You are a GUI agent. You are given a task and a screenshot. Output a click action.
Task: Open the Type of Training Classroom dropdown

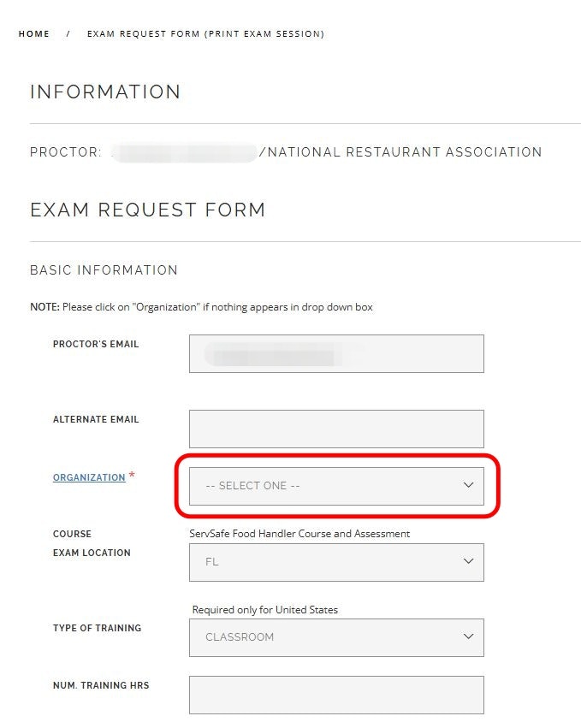coord(336,637)
